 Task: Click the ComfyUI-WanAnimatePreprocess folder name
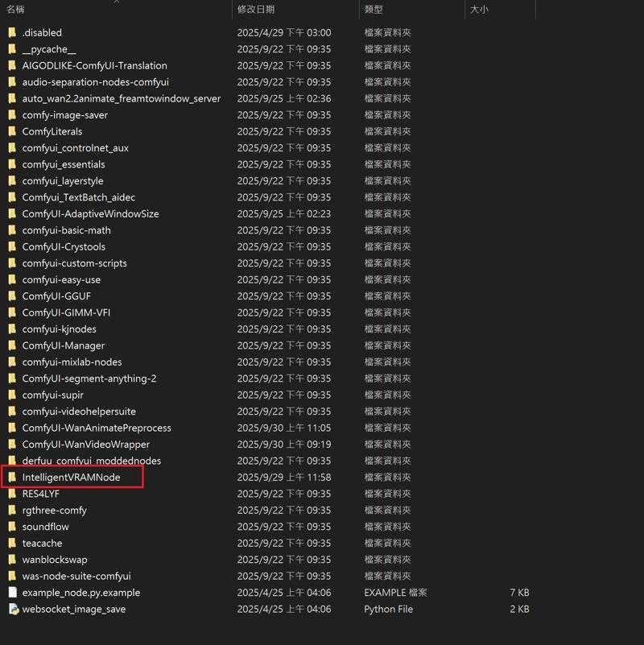point(97,428)
